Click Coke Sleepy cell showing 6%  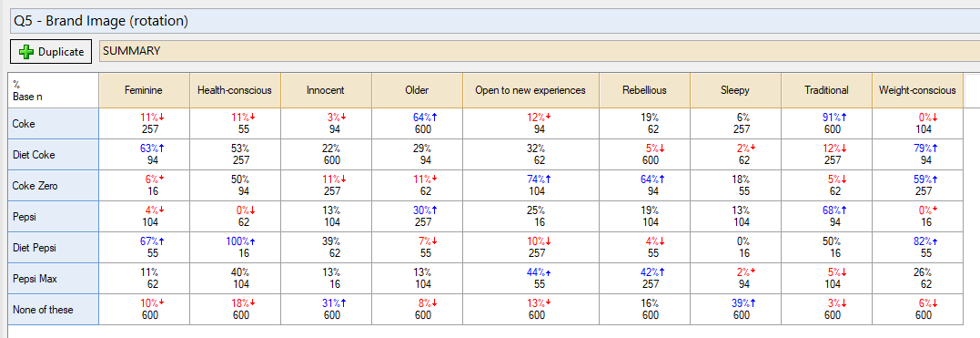(735, 123)
